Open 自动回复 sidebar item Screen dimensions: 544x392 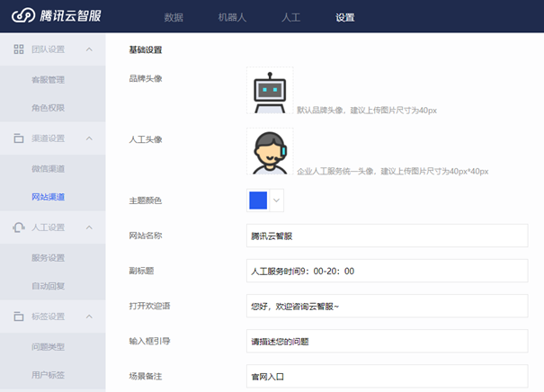tap(49, 286)
